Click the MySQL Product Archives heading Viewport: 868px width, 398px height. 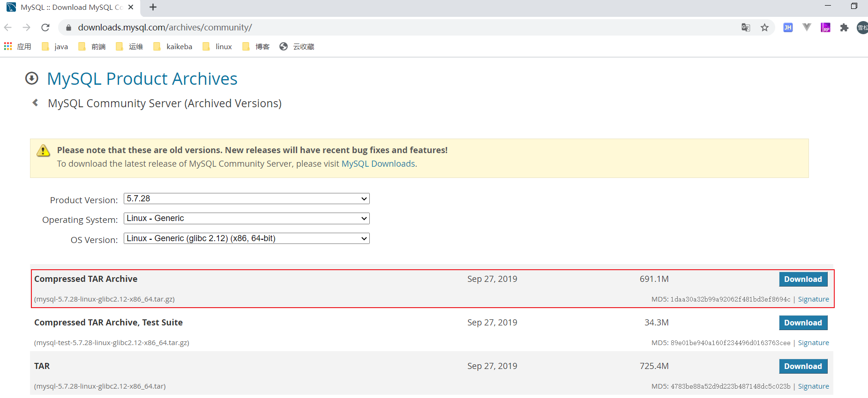[x=142, y=79]
